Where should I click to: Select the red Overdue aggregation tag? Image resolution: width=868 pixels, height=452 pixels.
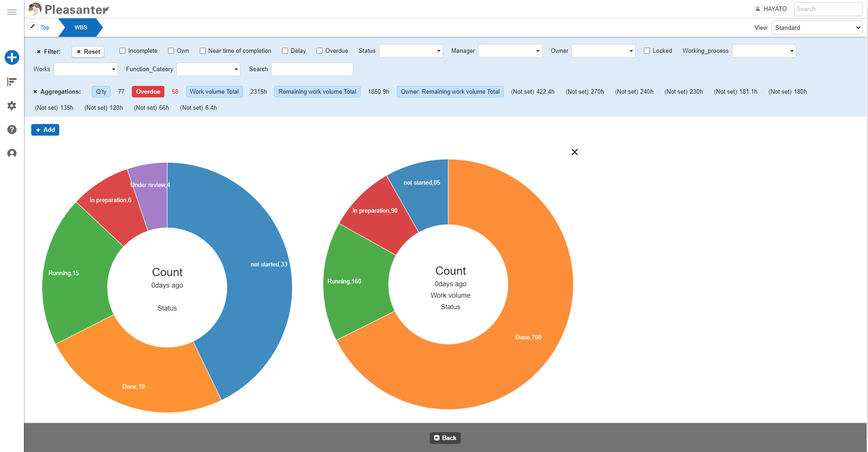[148, 92]
